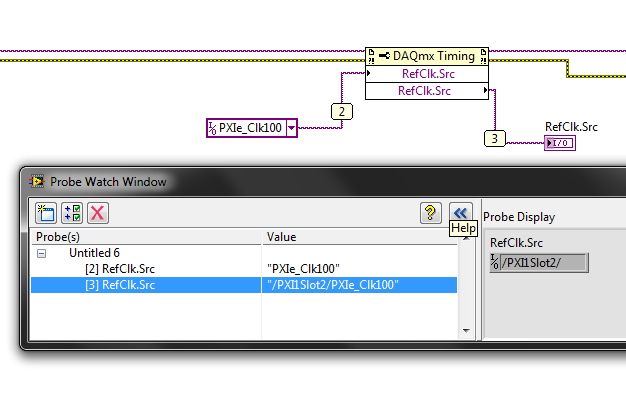Click the red X remove probe icon
Image resolution: width=626 pixels, height=393 pixels.
point(98,213)
